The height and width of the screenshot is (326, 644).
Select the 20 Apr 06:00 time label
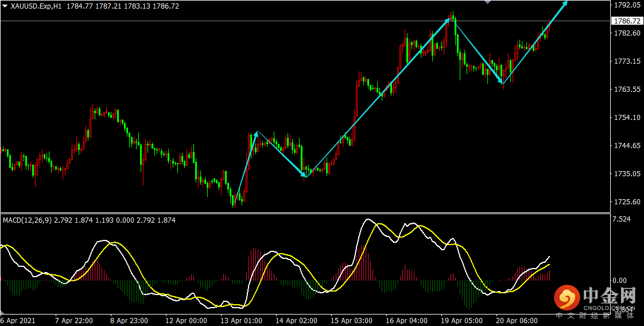516,320
